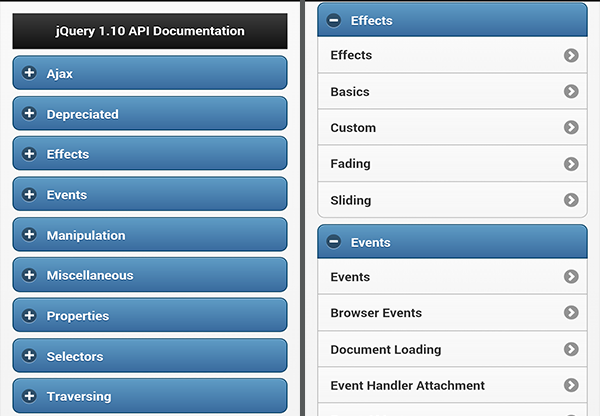Click the jQuery 1.10 API Documentation header
The image size is (600, 416).
click(150, 31)
